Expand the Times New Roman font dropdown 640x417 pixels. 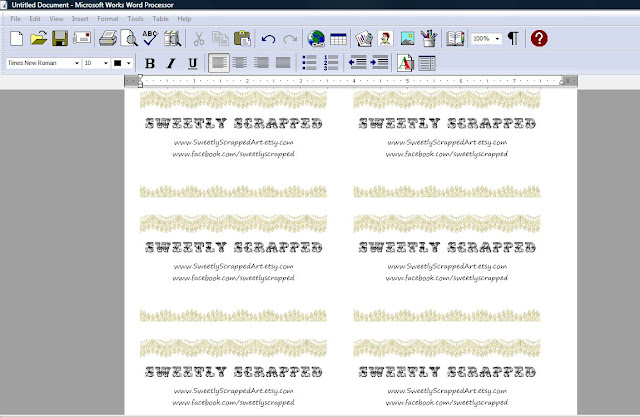coord(76,63)
